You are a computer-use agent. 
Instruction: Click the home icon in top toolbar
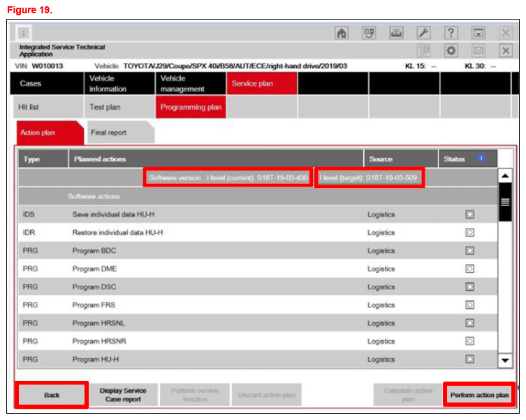(342, 33)
